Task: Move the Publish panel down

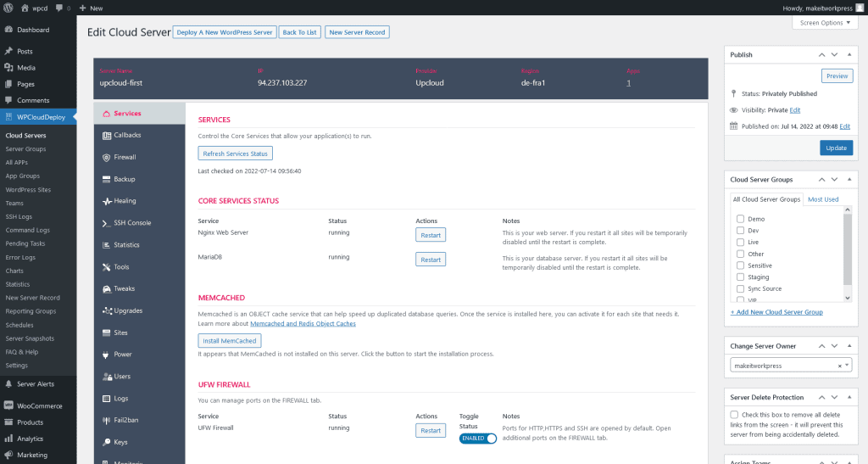Action: point(834,54)
